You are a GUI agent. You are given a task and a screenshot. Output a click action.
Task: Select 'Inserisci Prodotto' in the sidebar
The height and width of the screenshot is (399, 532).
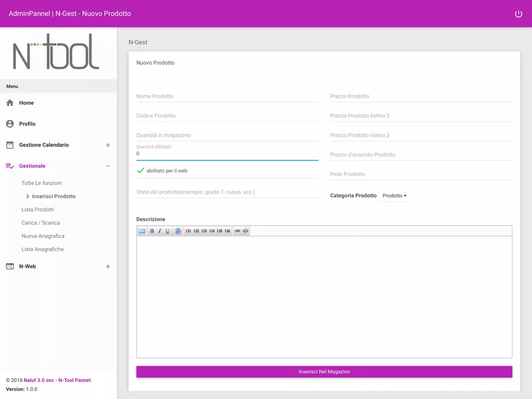[53, 196]
